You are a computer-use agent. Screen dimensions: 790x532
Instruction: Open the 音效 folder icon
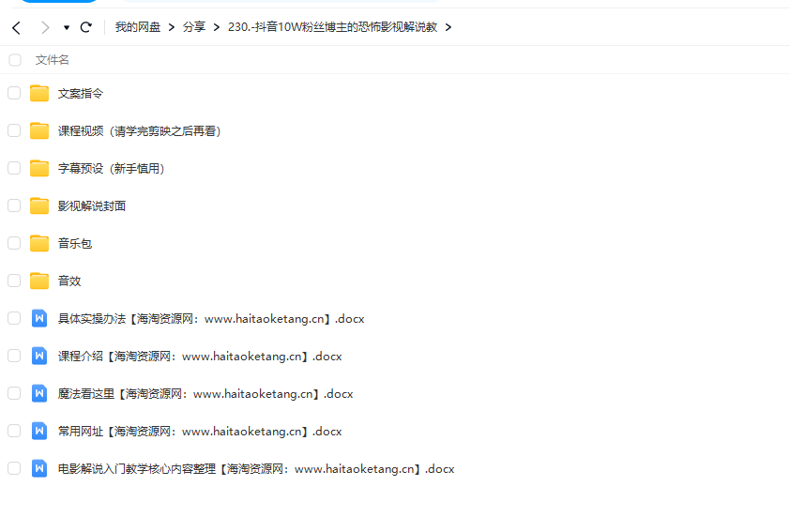[38, 281]
